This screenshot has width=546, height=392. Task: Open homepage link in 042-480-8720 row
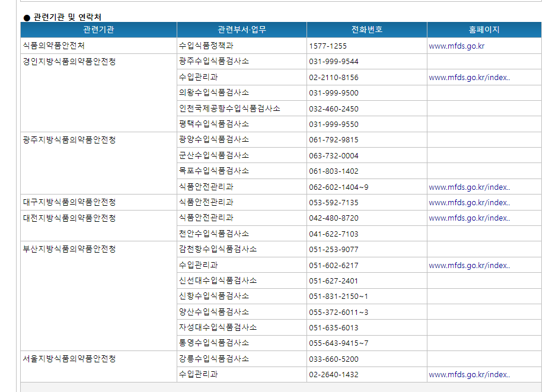(470, 218)
